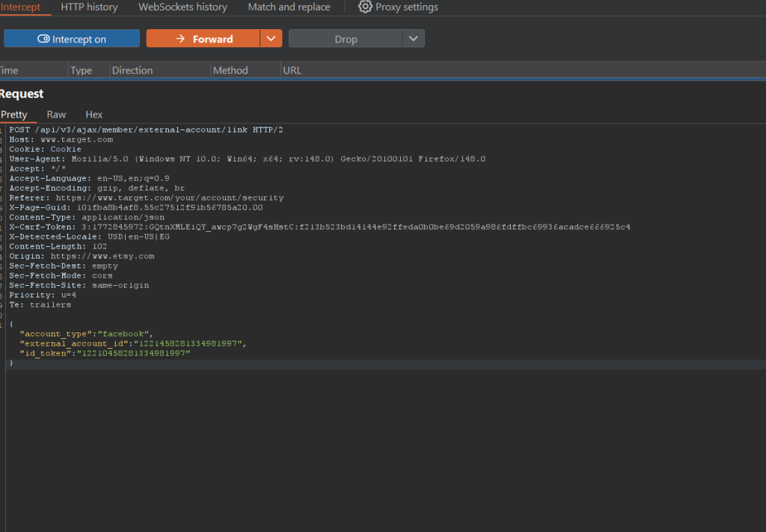
Task: Switch to the HTTP history tab
Action: point(89,7)
